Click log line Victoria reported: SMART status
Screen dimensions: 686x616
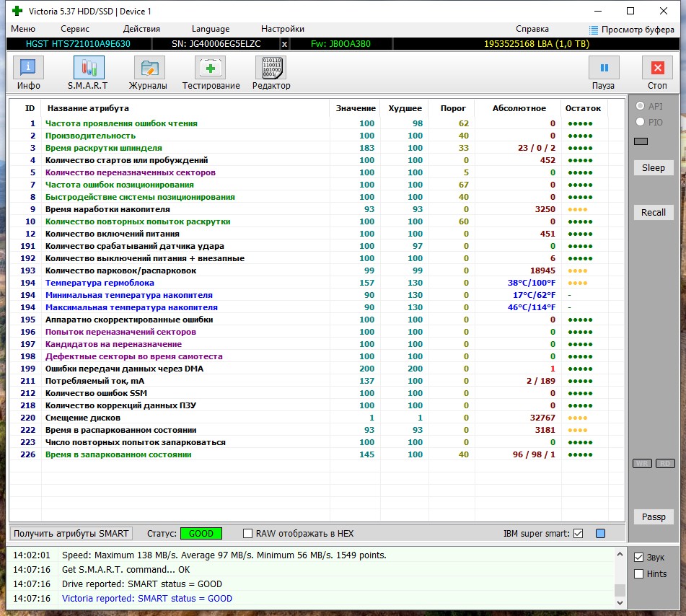[147, 598]
